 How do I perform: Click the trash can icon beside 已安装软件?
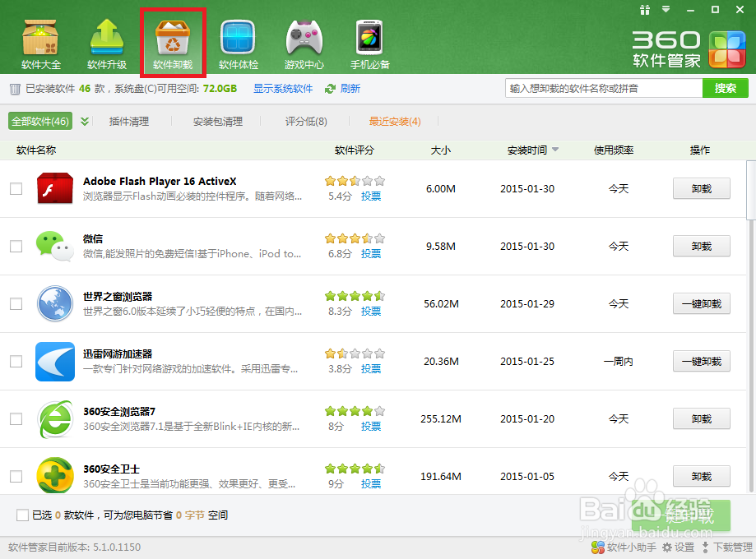[x=15, y=89]
